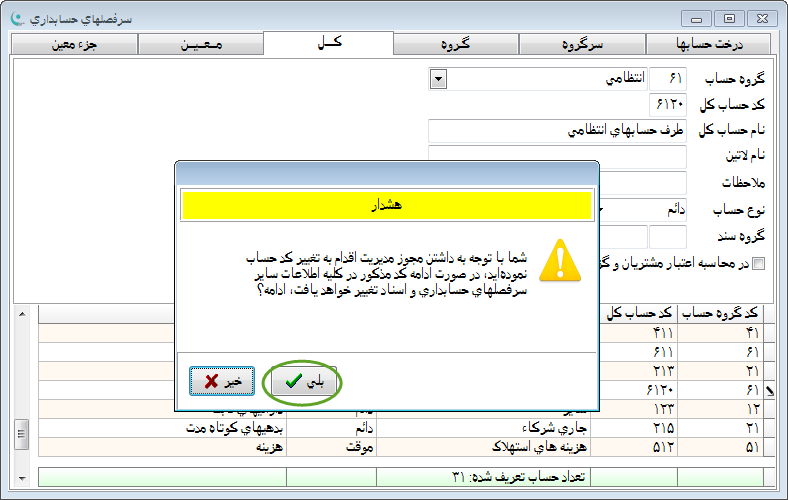Open the سرگروه tab

pos(584,44)
